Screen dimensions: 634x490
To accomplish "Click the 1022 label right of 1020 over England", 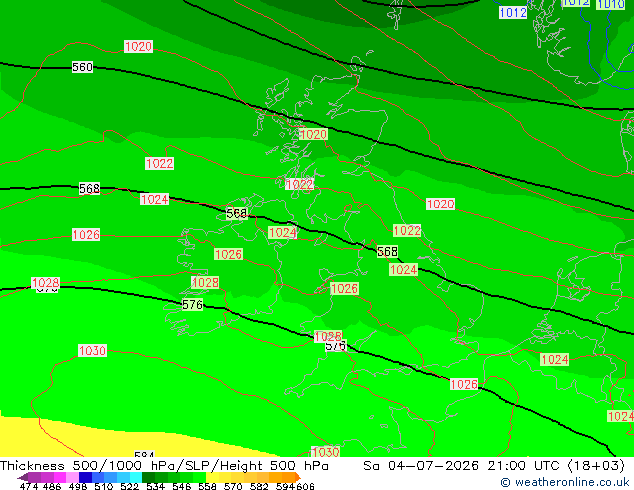I will point(407,230).
